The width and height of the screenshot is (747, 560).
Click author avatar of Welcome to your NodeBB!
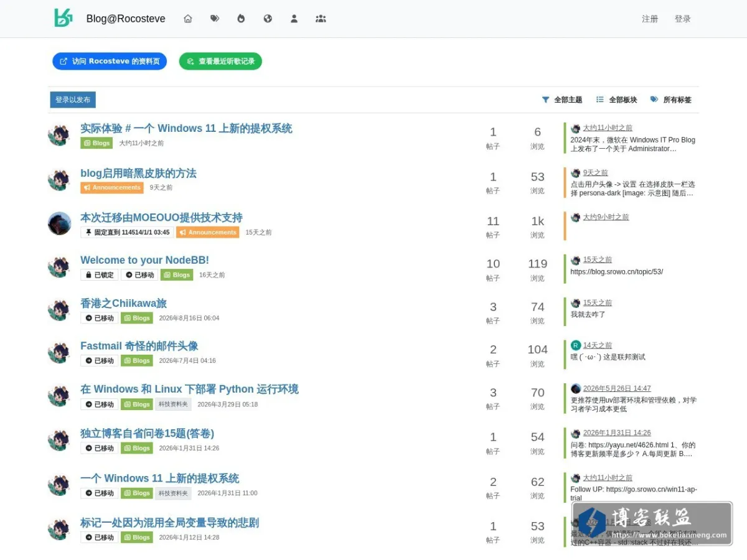click(x=60, y=266)
